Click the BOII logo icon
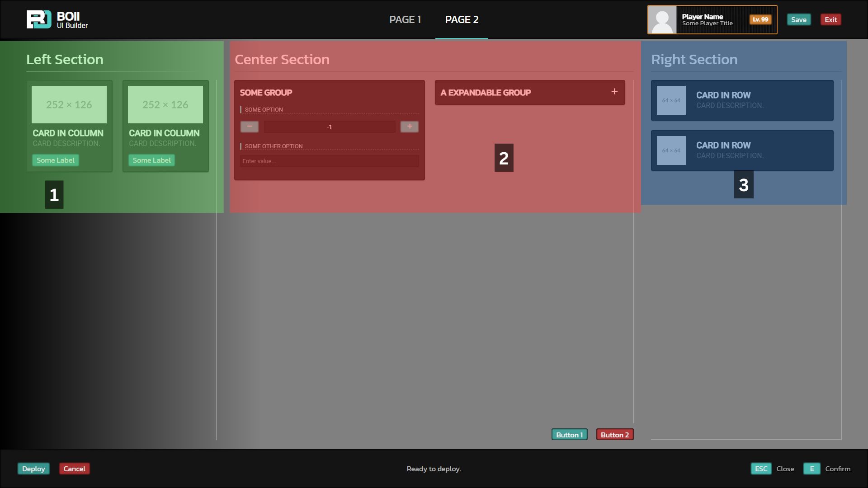 (39, 19)
